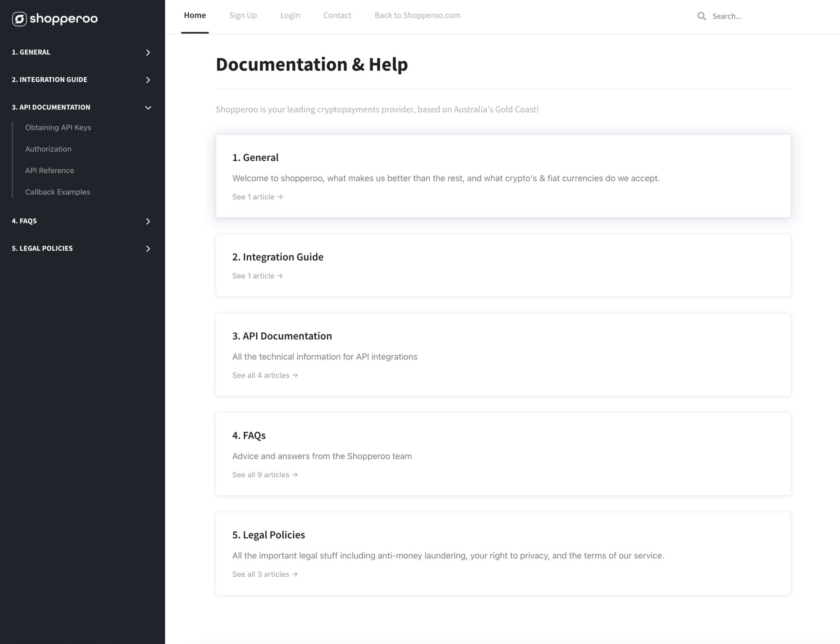Open the Home tab
Screen dimensions: 840x644
click(195, 16)
